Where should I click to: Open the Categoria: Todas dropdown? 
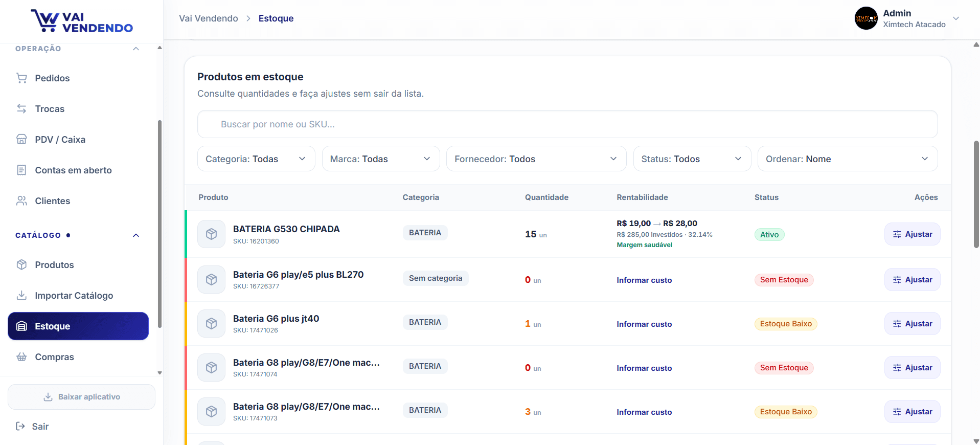(x=256, y=159)
